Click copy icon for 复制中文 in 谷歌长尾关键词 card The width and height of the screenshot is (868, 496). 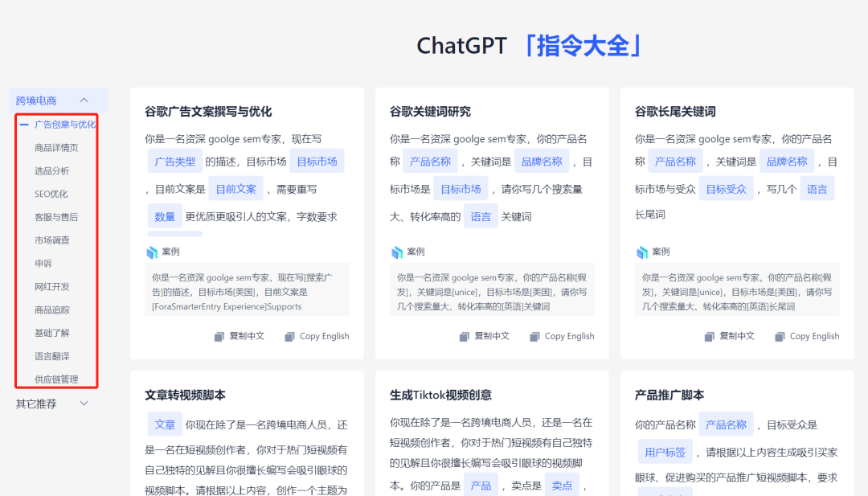point(710,336)
